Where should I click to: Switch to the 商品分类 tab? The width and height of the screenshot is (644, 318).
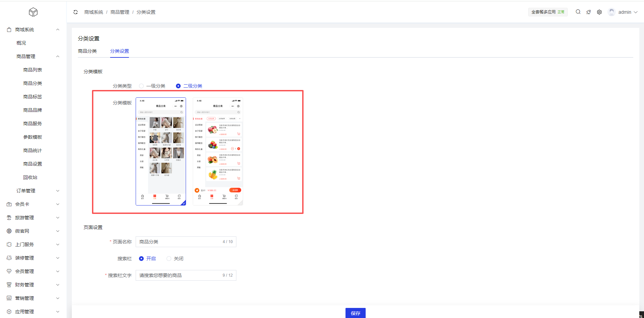pos(87,51)
